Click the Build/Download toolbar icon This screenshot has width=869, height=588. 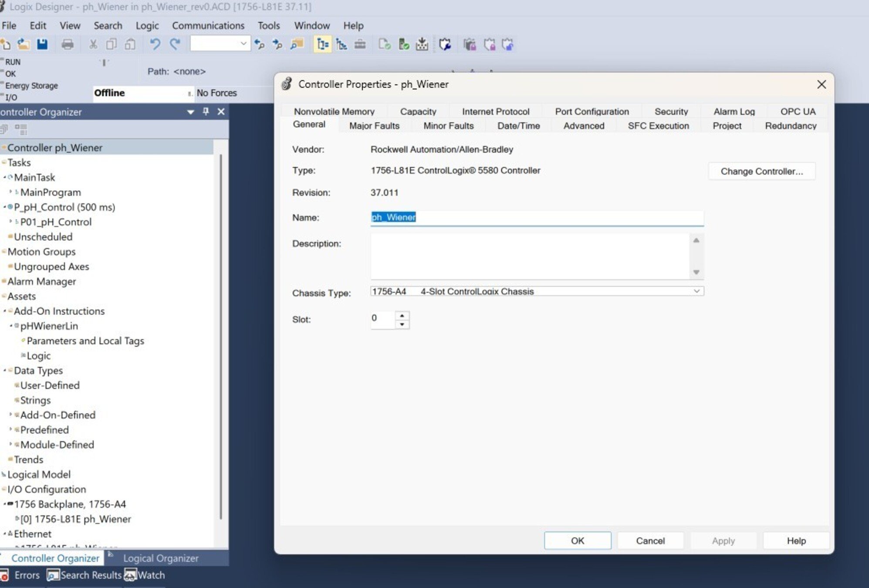click(x=422, y=44)
